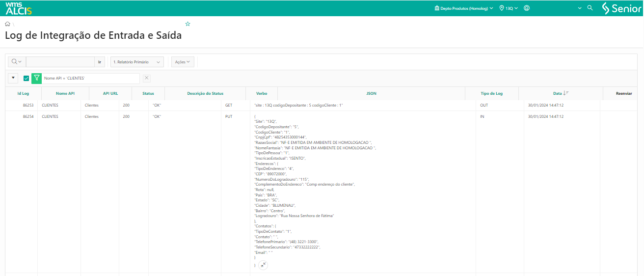The height and width of the screenshot is (276, 644).
Task: Click the Nome API column header
Action: (65, 93)
